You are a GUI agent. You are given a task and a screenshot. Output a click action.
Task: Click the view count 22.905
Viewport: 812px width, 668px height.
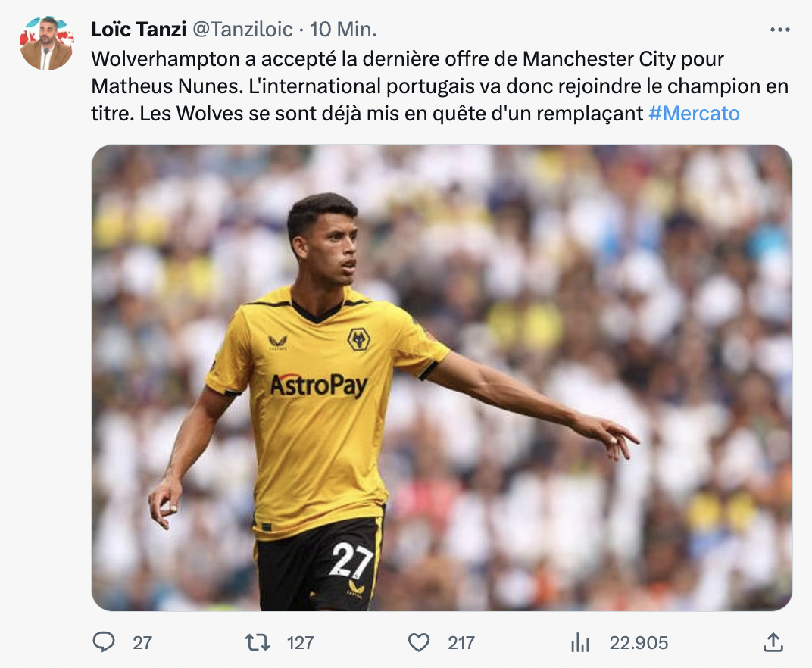point(639,643)
